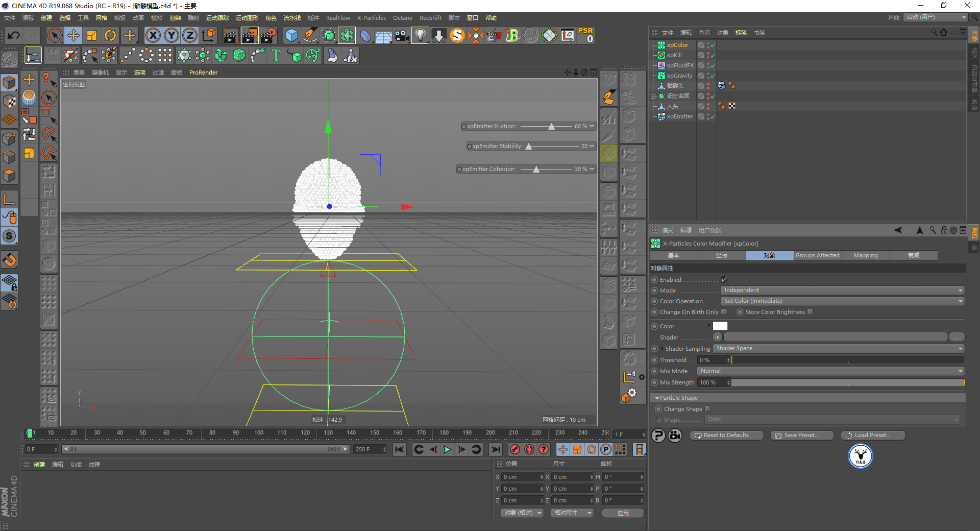Click the Play Forwards green arrow
This screenshot has height=531, width=980.
coord(447,449)
